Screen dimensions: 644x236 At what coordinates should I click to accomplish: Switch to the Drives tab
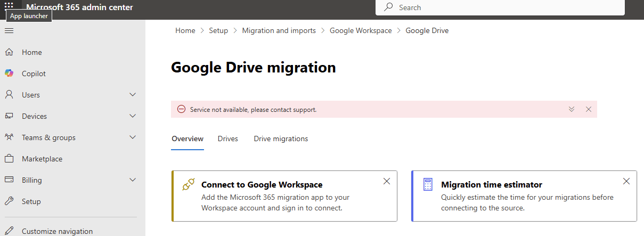click(x=228, y=139)
